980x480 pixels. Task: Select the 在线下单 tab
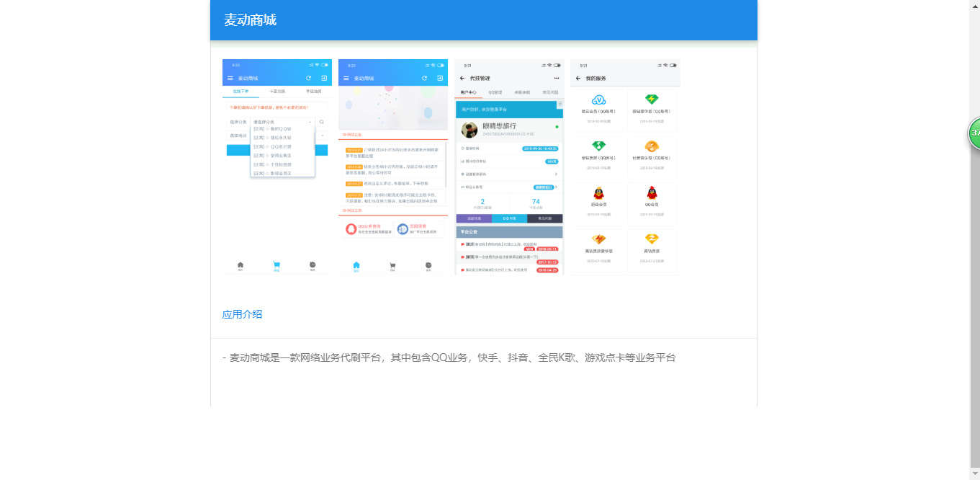tap(240, 92)
